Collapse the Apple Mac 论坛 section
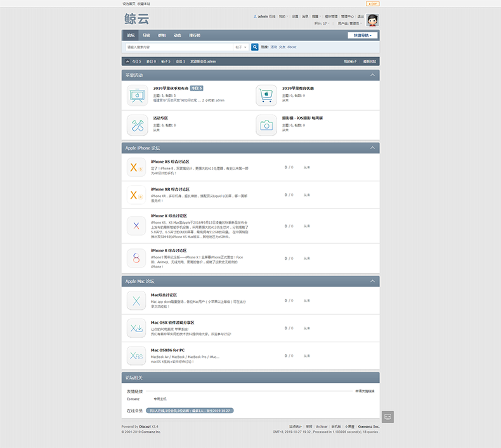Screen dimensions: 501x448 tap(372, 281)
